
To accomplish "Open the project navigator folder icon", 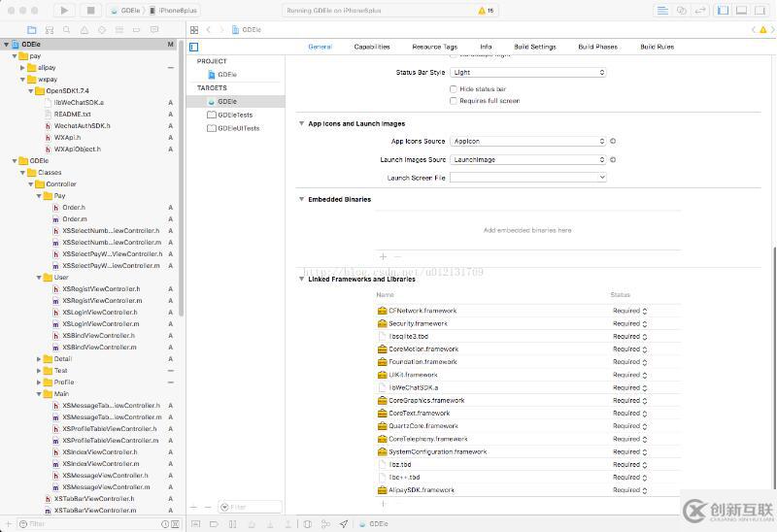I will (32, 30).
